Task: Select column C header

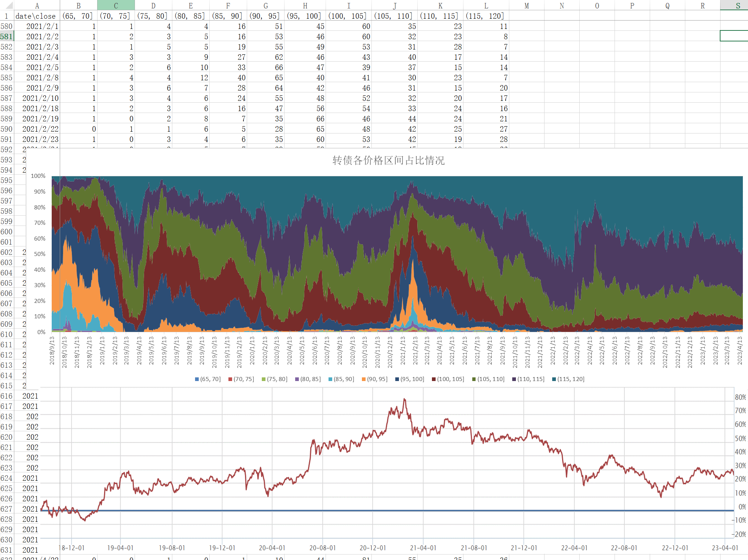Action: tap(116, 6)
